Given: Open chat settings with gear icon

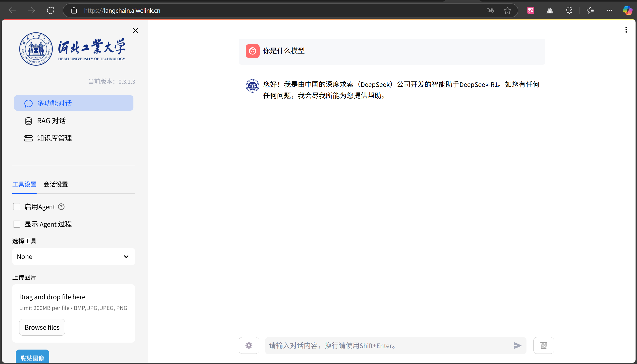Looking at the screenshot, I should 249,346.
